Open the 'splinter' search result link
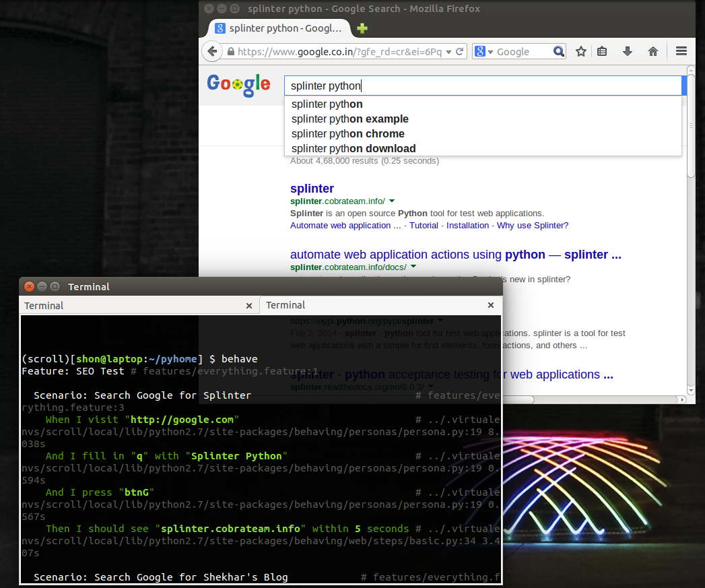The width and height of the screenshot is (705, 588). (x=312, y=189)
